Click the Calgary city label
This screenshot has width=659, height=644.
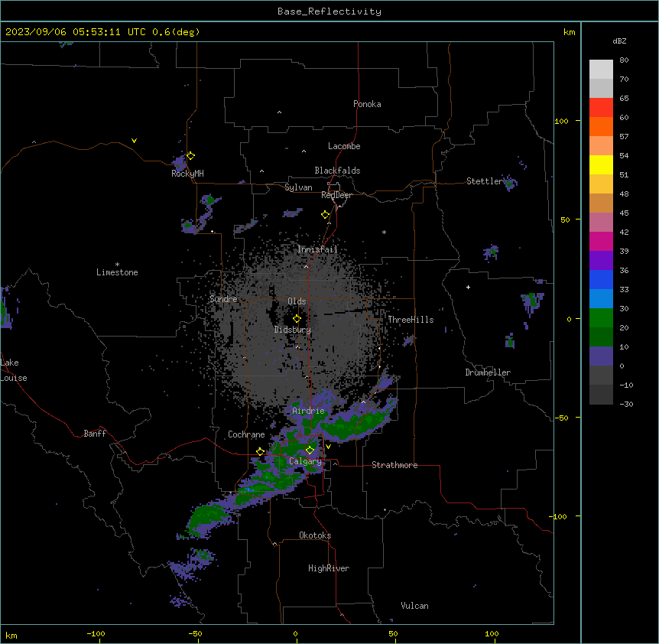tap(305, 461)
